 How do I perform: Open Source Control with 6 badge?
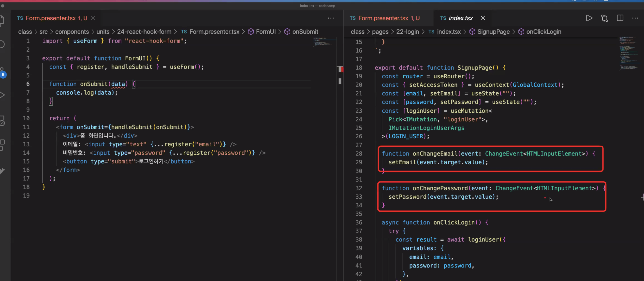click(2, 72)
